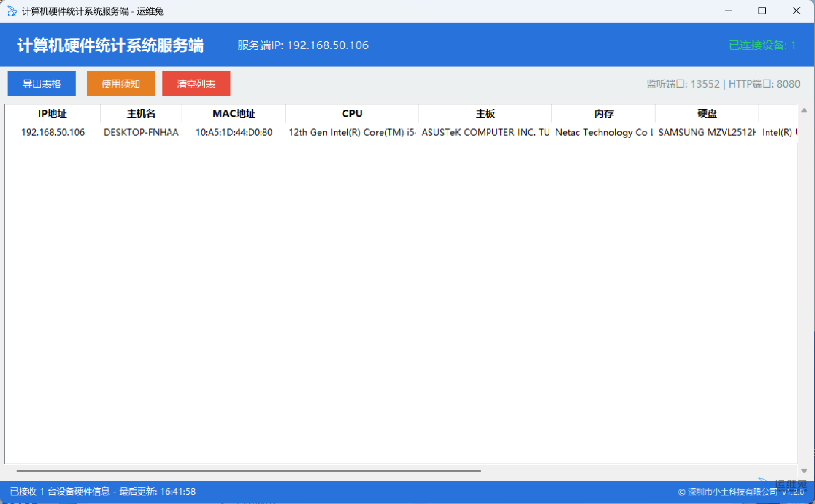Click the horizontal scrollbar thumb
This screenshot has width=815, height=504.
(248, 471)
